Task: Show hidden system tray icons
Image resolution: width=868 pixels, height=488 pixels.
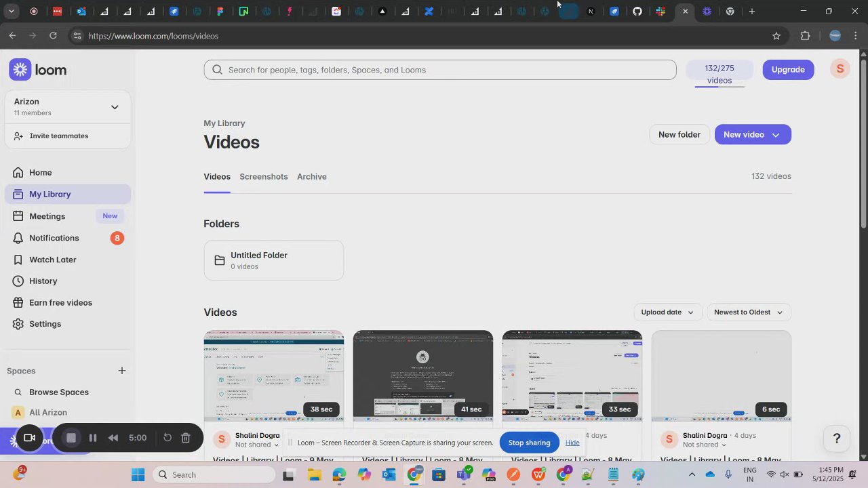Action: (x=692, y=474)
